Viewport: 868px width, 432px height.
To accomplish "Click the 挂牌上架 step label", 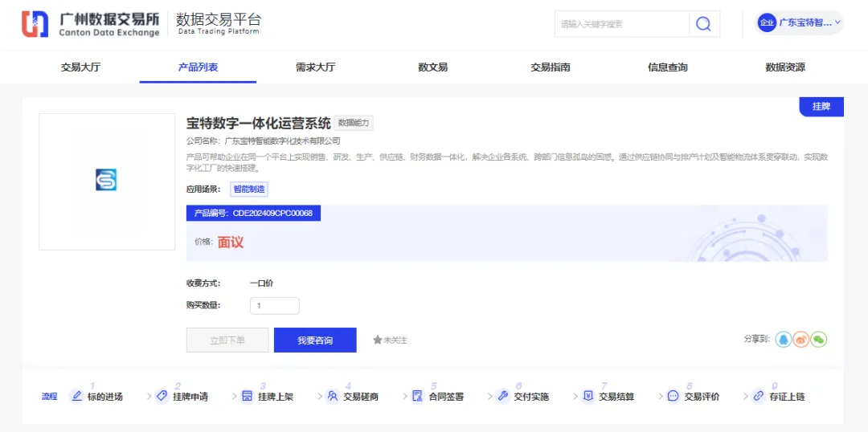I will coord(276,397).
